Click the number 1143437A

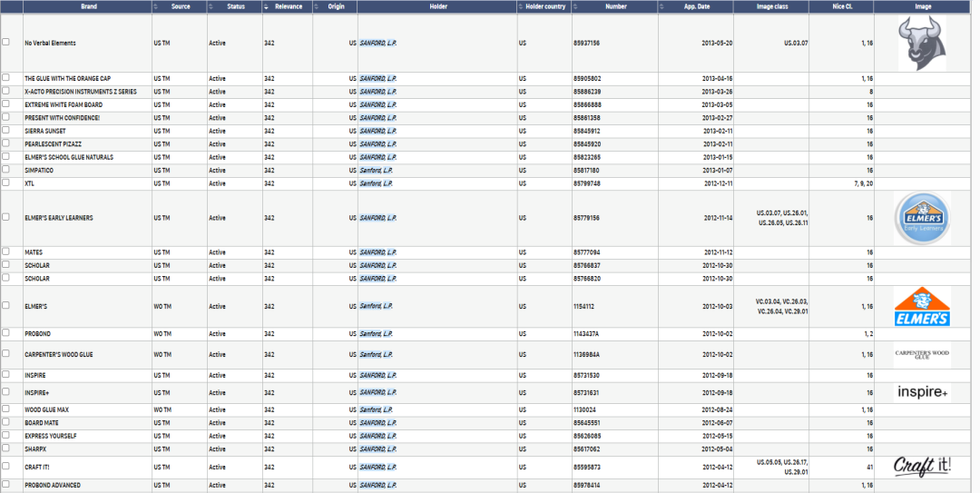pyautogui.click(x=586, y=334)
